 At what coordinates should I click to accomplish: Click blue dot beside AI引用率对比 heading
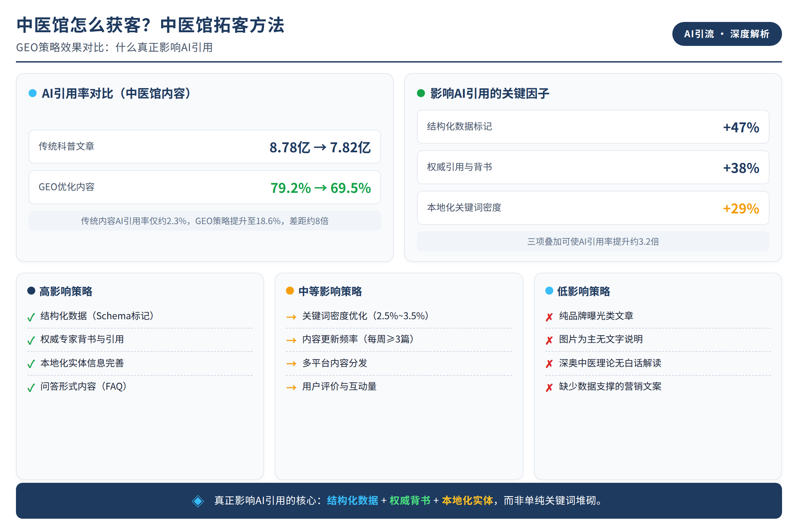(x=33, y=93)
